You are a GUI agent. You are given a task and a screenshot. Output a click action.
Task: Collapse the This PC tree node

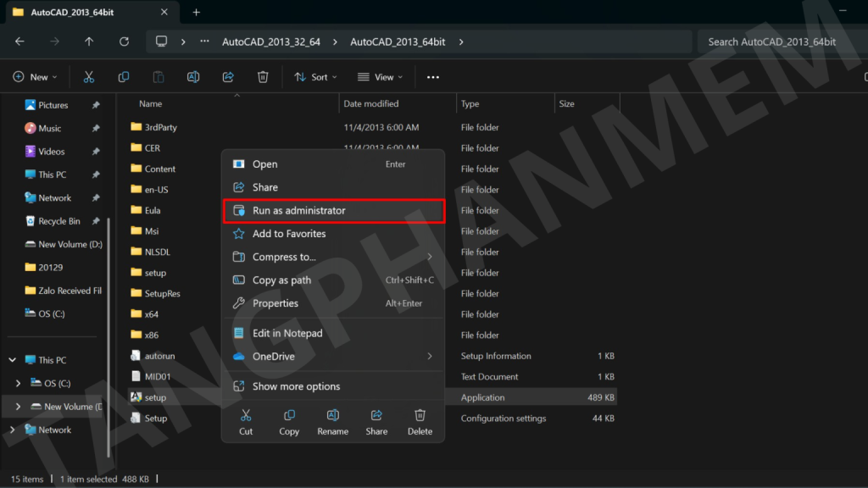click(12, 360)
